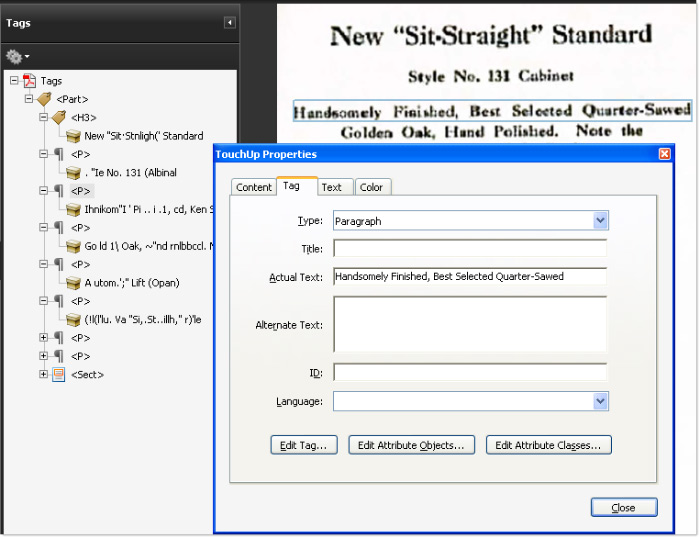
Task: Open the Language dropdown
Action: pyautogui.click(x=600, y=401)
